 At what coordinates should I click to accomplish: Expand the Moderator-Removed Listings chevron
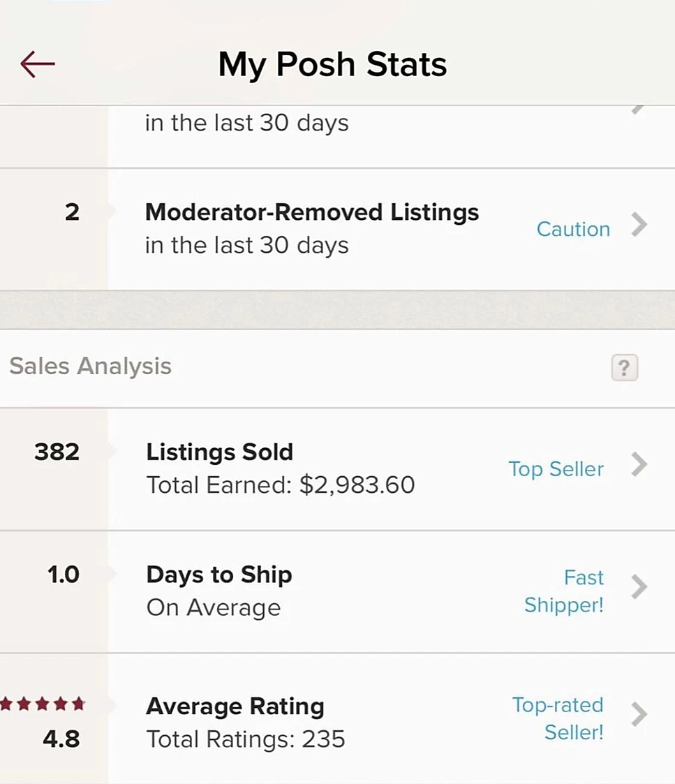(639, 225)
